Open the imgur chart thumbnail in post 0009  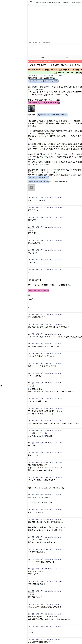pos(32,296)
